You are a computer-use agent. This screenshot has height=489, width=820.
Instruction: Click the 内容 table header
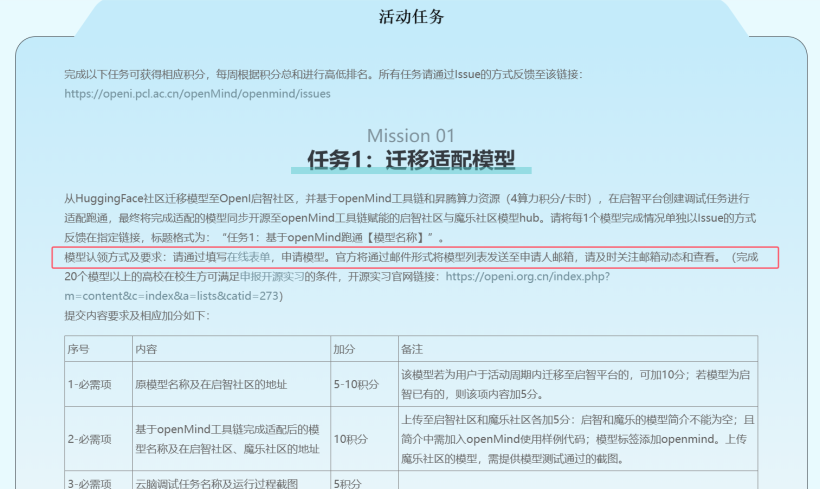click(231, 349)
